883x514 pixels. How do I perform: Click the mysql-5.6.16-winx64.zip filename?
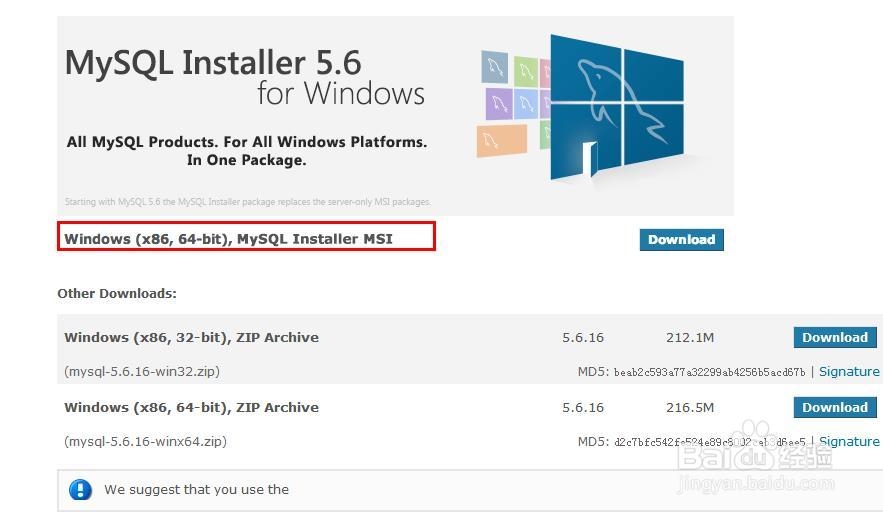click(145, 441)
